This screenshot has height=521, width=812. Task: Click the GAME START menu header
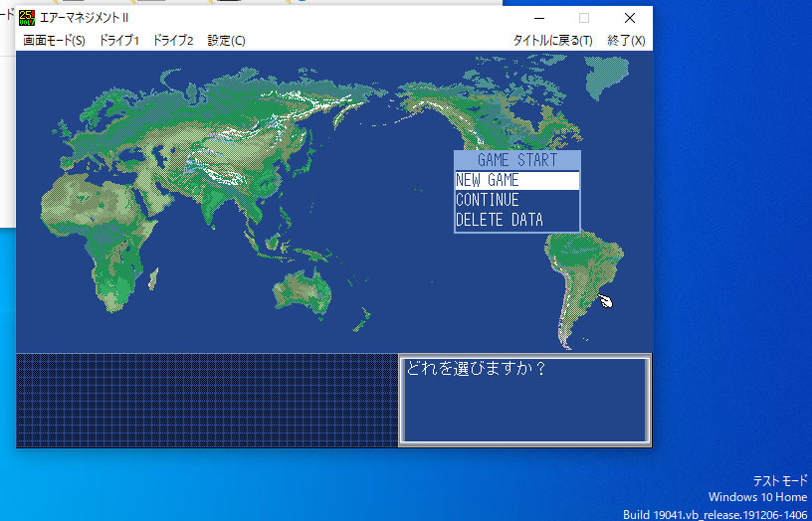516,160
